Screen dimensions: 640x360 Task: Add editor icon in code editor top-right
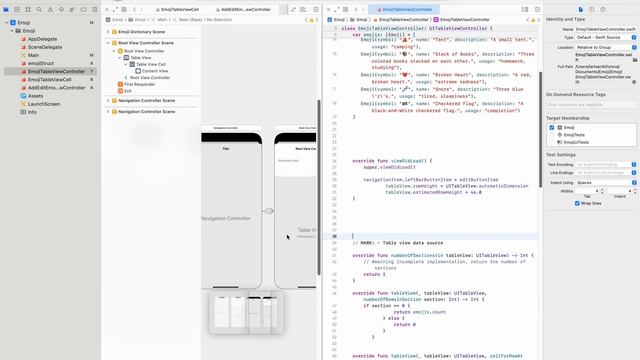538,9
